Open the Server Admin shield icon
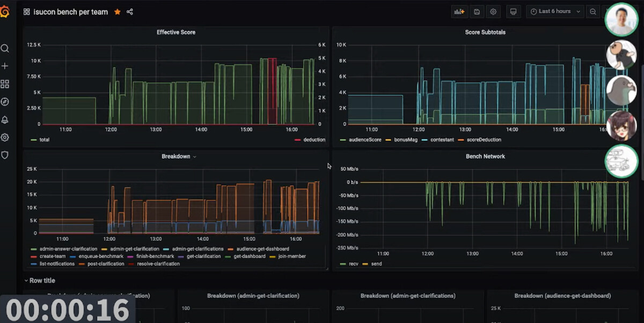The image size is (644, 323). 5,155
